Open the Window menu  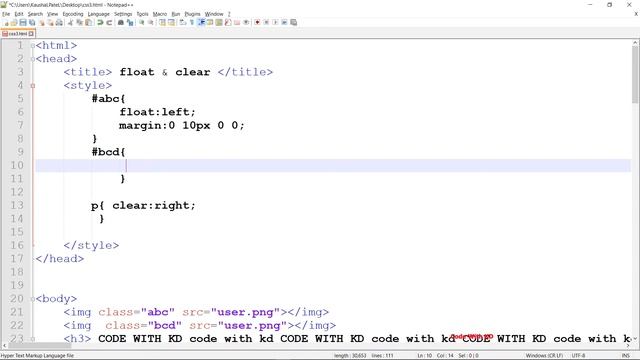click(x=214, y=14)
